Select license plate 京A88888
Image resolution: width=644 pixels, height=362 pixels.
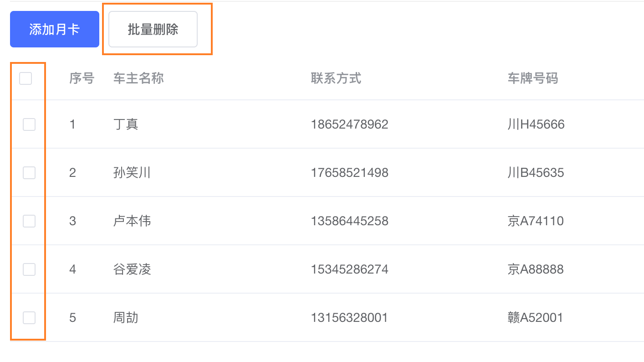pos(536,269)
